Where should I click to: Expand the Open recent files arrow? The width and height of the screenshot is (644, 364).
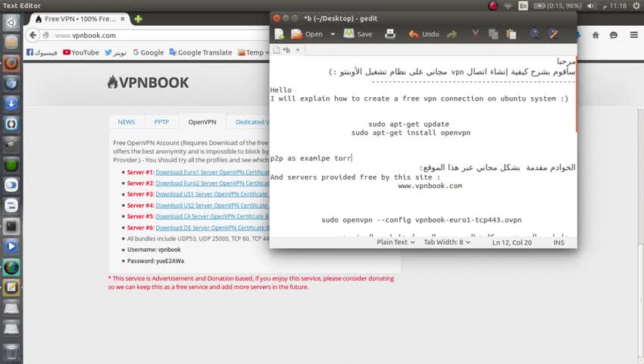[x=333, y=34]
